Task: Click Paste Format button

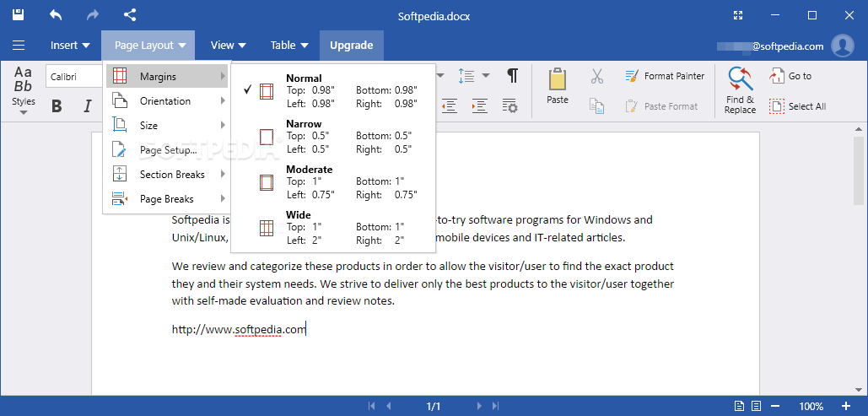Action: [661, 105]
